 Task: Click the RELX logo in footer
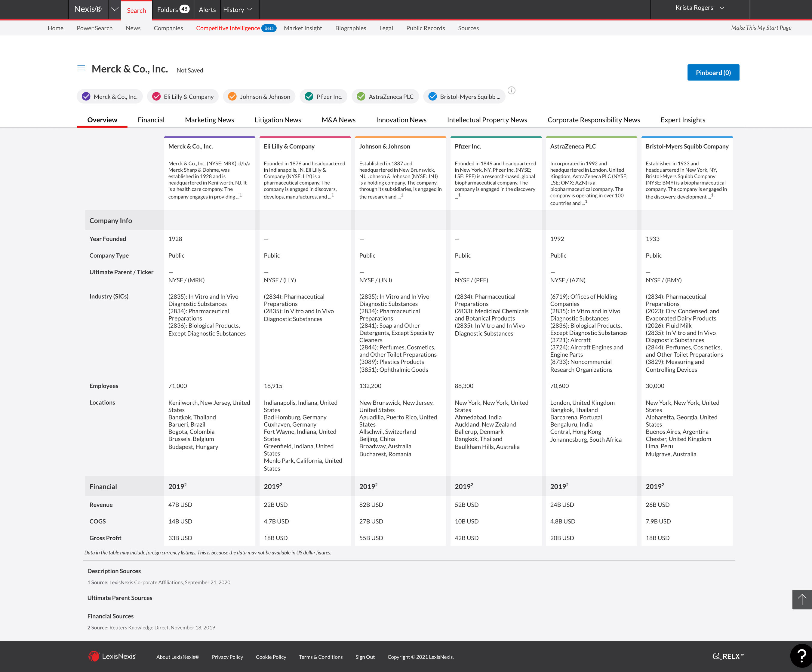coord(728,656)
